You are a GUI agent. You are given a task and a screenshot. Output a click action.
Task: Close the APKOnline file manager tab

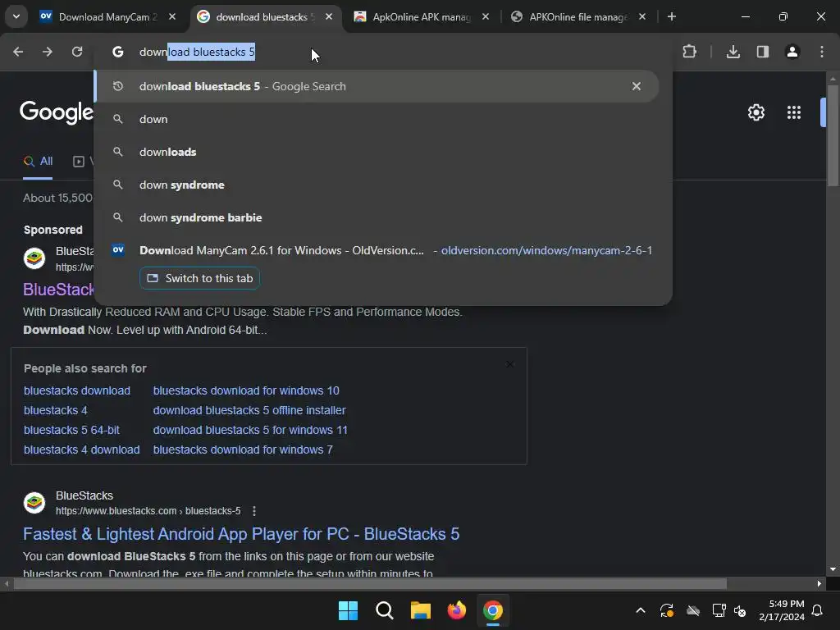click(642, 16)
